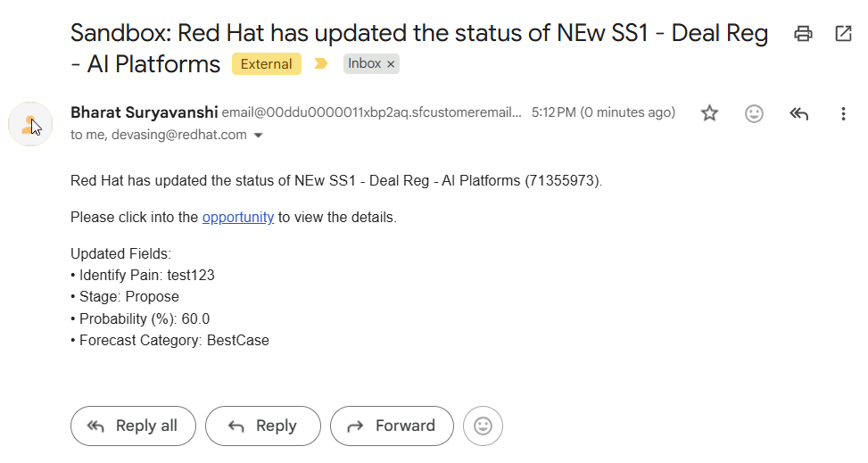This screenshot has width=868, height=463.
Task: Click sender name Bharat Suryavanshi
Action: (144, 112)
